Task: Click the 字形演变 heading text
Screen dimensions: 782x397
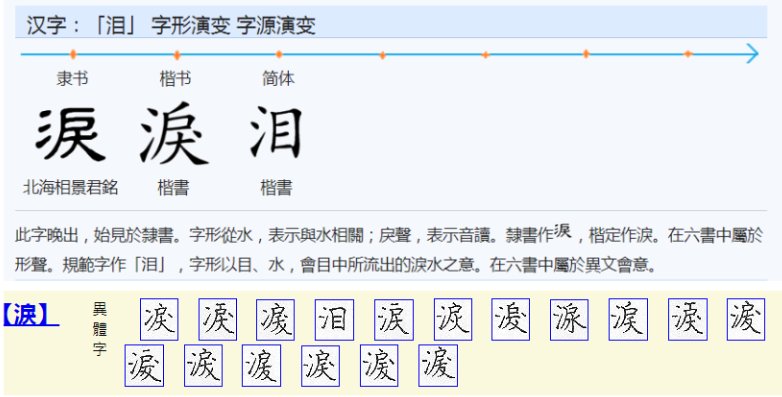Action: 191,25
